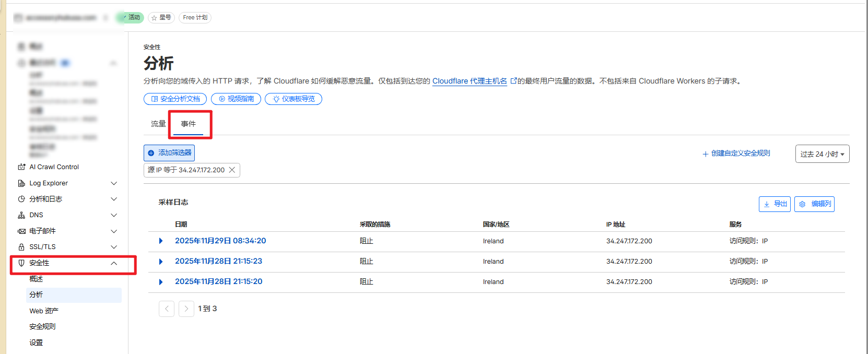Click 阻止 in the 08:34:20 row
This screenshot has width=868, height=354.
[x=367, y=241]
